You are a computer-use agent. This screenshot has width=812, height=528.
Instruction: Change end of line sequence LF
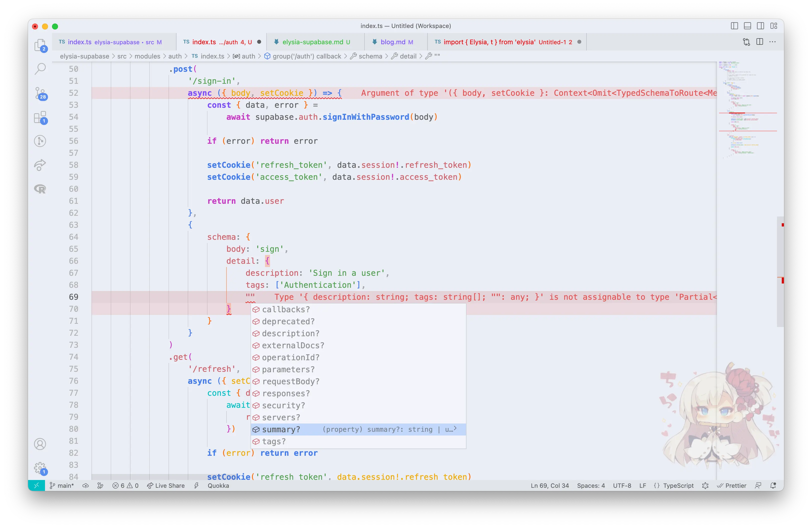642,485
